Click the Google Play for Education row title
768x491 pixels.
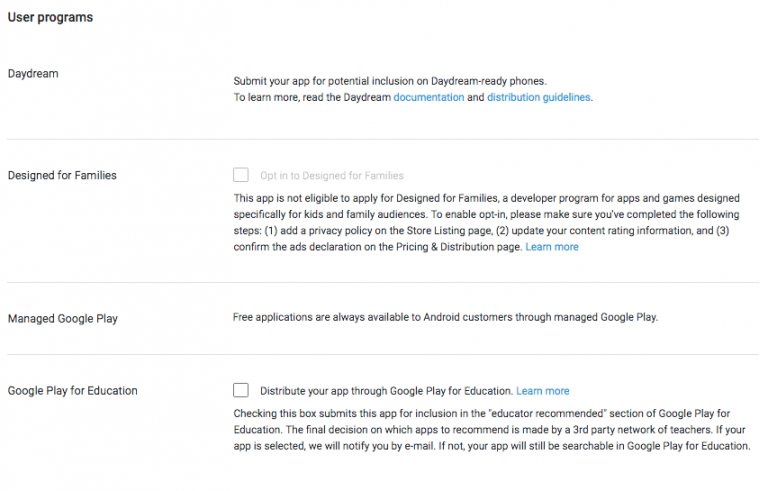click(x=73, y=391)
